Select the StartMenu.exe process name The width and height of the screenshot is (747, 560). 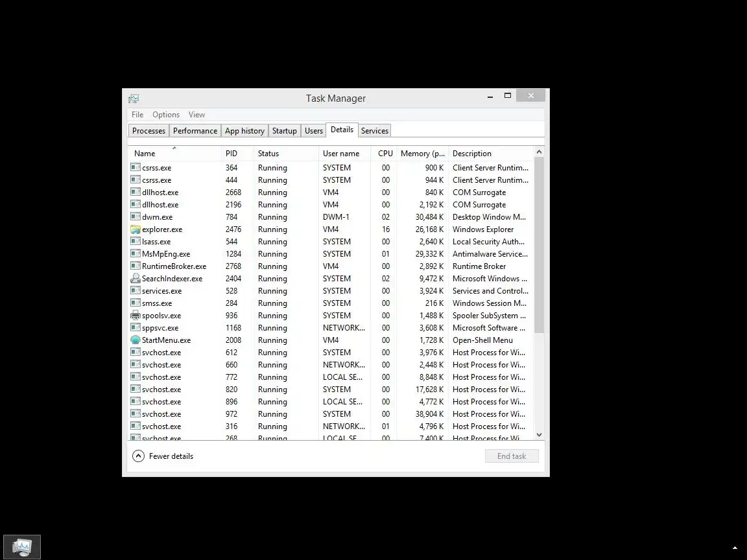[x=166, y=340]
